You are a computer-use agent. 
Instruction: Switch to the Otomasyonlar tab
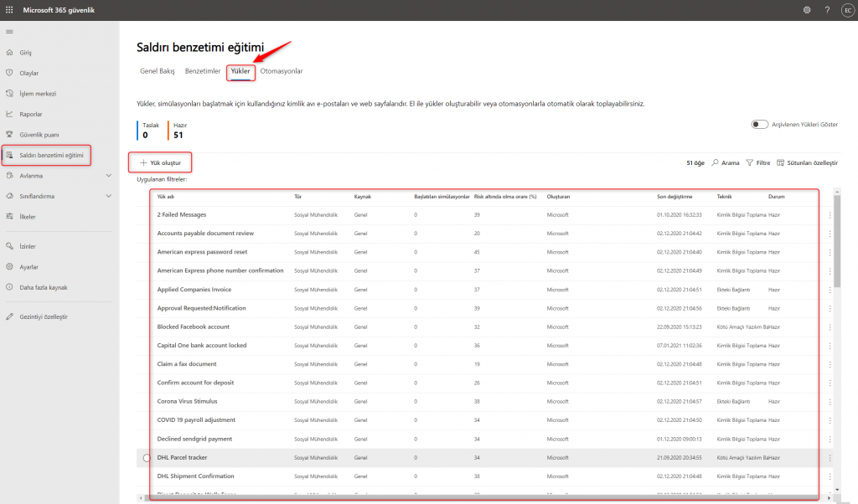[282, 71]
